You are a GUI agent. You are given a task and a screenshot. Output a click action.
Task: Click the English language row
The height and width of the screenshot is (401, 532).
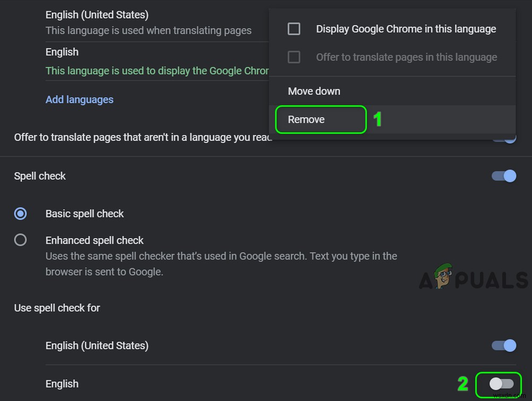(62, 52)
